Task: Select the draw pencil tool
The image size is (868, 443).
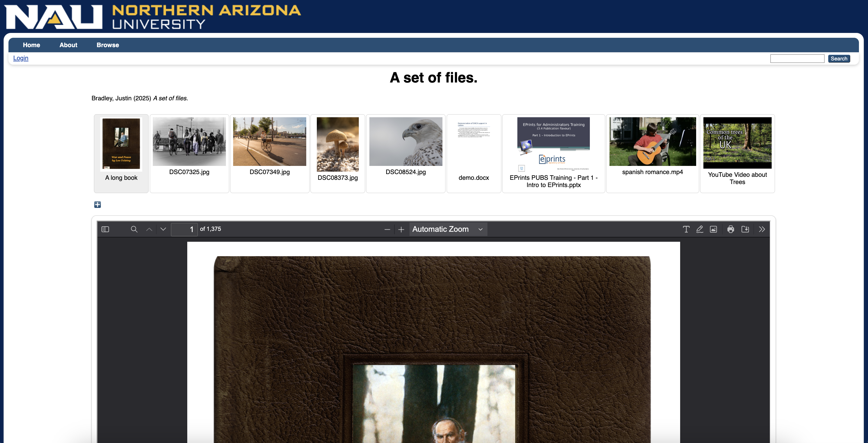Action: [x=700, y=229]
